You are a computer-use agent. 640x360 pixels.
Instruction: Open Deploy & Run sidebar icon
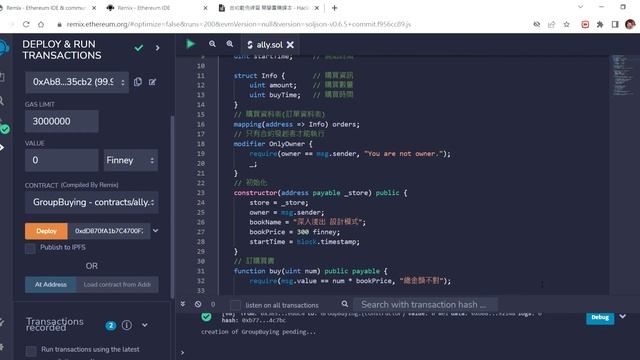coord(2,147)
